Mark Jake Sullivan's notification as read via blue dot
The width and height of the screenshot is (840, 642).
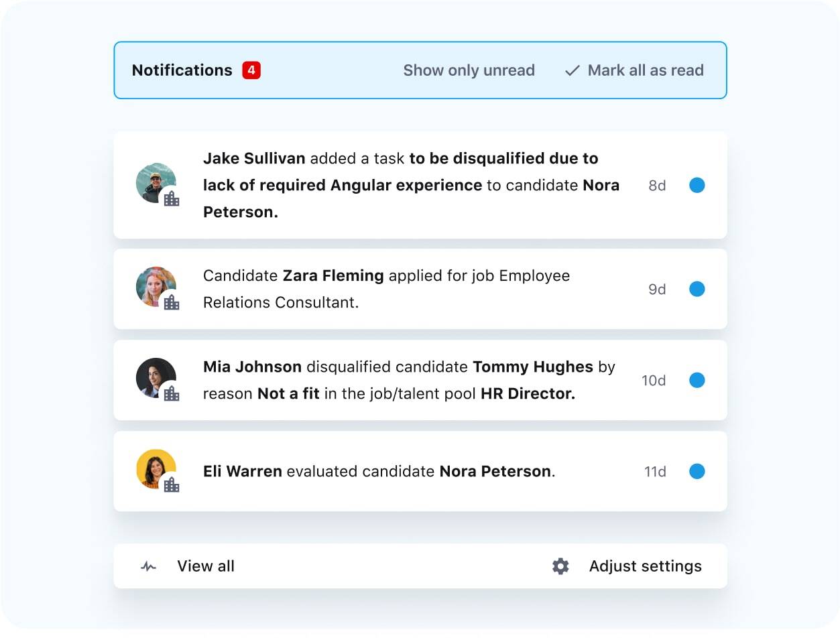[697, 186]
